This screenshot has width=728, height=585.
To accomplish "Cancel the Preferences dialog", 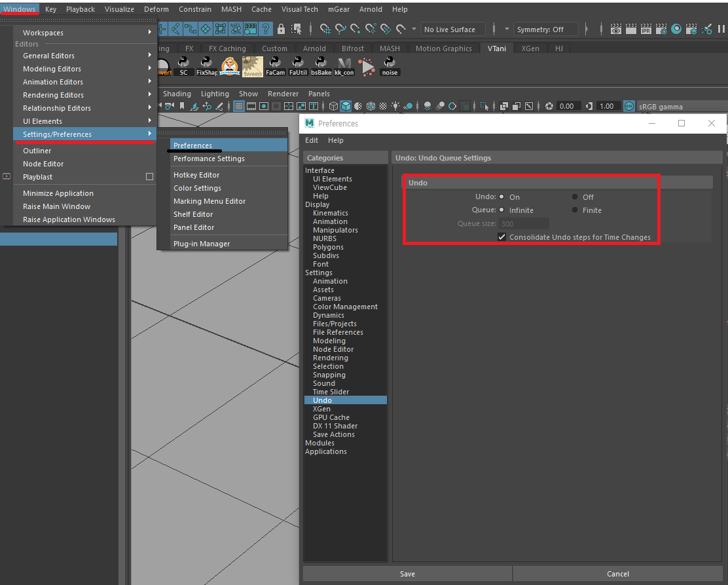I will [617, 574].
